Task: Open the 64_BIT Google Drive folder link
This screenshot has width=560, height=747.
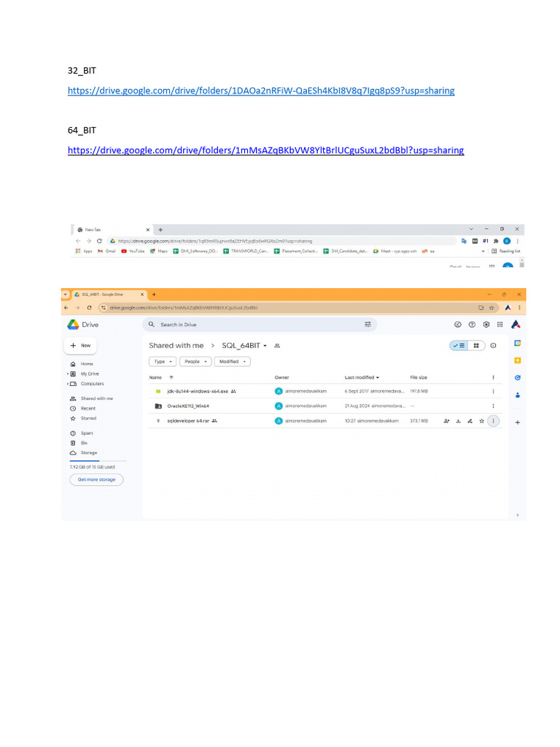Action: 265,150
